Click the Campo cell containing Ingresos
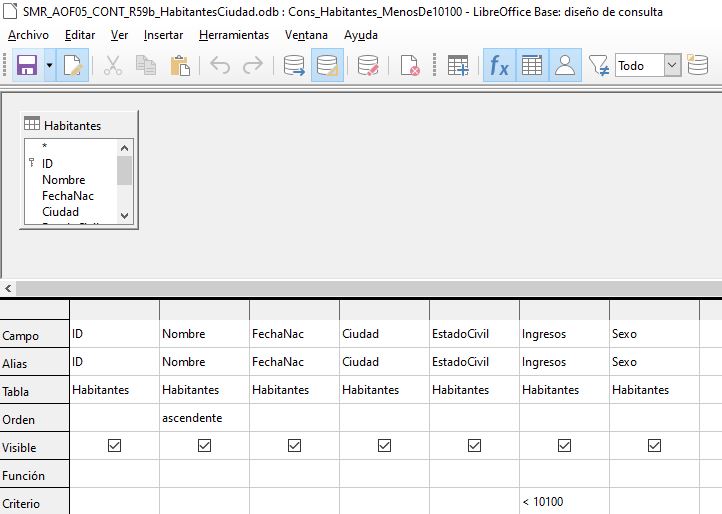Viewport: 722px width, 514px height. point(565,334)
